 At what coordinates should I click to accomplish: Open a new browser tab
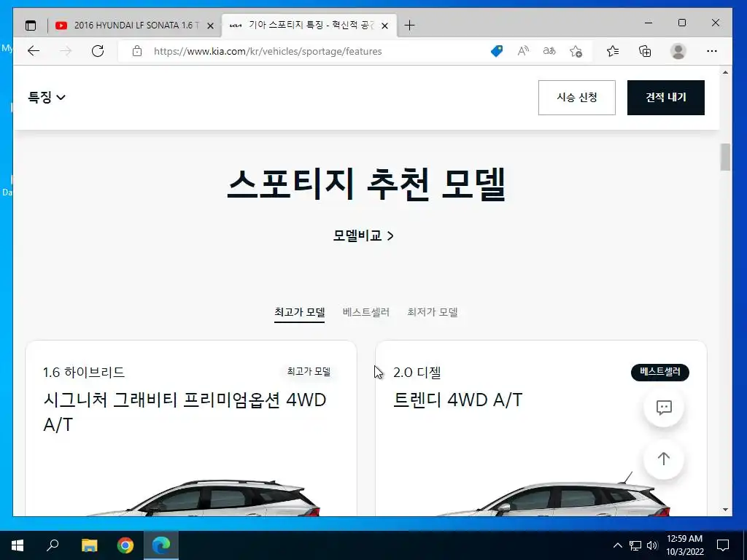coord(409,26)
